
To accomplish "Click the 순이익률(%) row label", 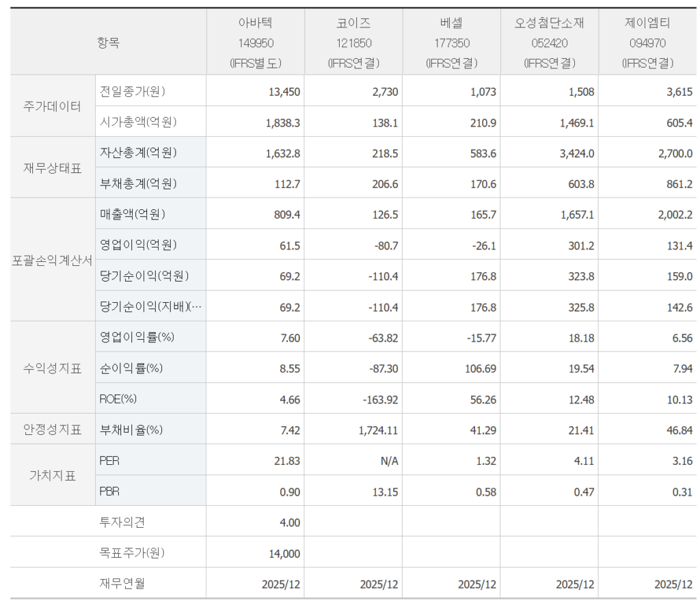I will (131, 369).
